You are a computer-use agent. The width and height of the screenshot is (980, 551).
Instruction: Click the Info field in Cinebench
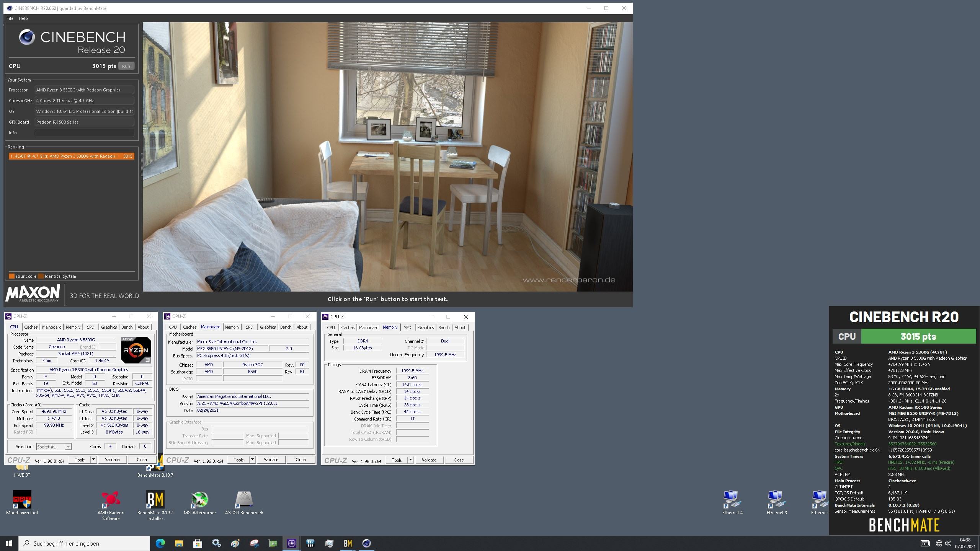[84, 133]
